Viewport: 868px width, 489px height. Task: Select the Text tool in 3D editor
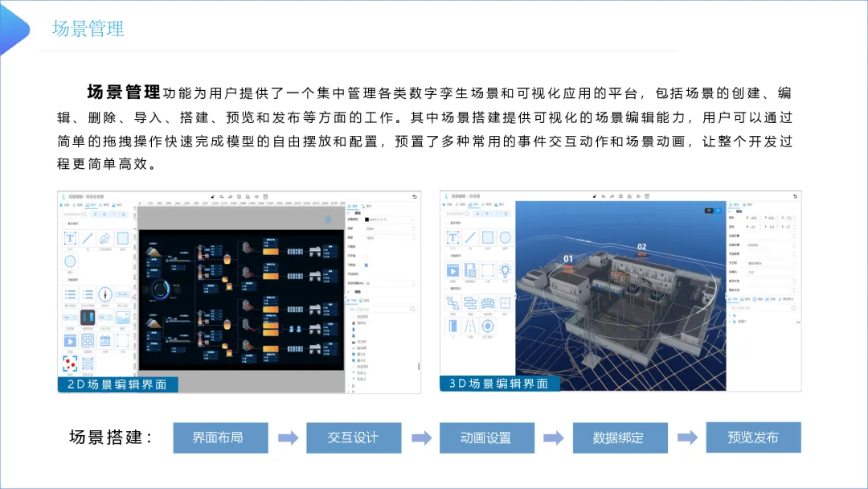pyautogui.click(x=452, y=237)
